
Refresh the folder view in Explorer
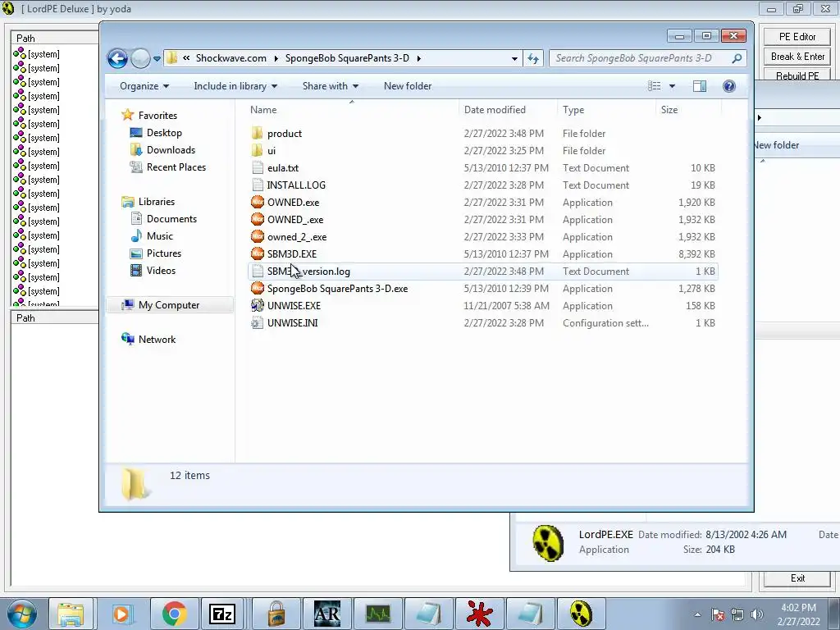click(533, 58)
